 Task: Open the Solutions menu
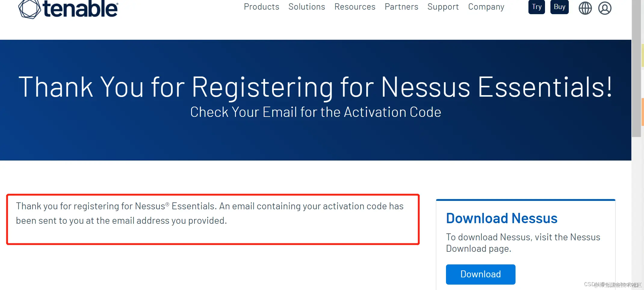point(307,7)
